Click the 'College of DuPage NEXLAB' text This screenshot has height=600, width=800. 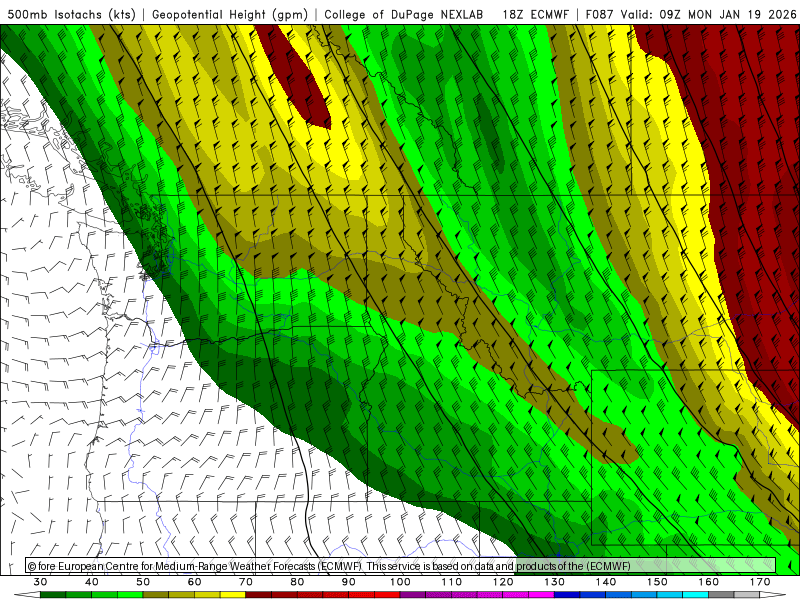point(404,14)
